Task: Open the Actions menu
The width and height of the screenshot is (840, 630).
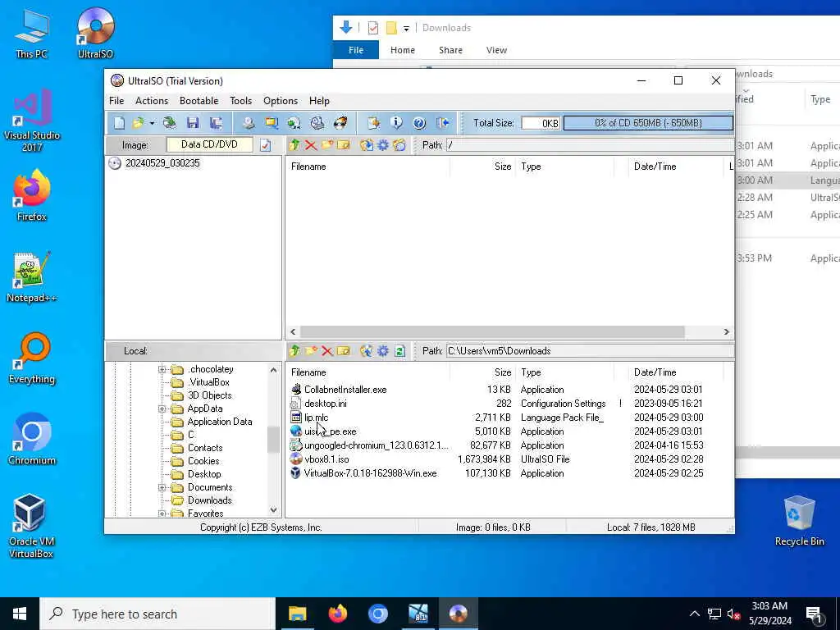Action: 152,101
